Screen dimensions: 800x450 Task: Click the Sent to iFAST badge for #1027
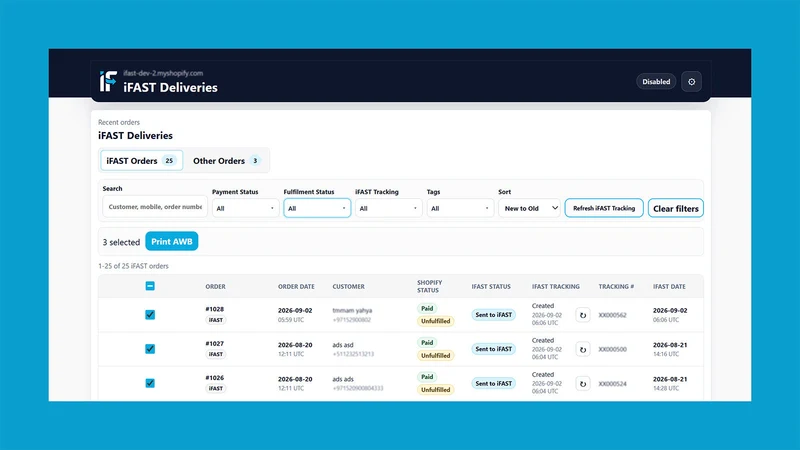click(493, 349)
